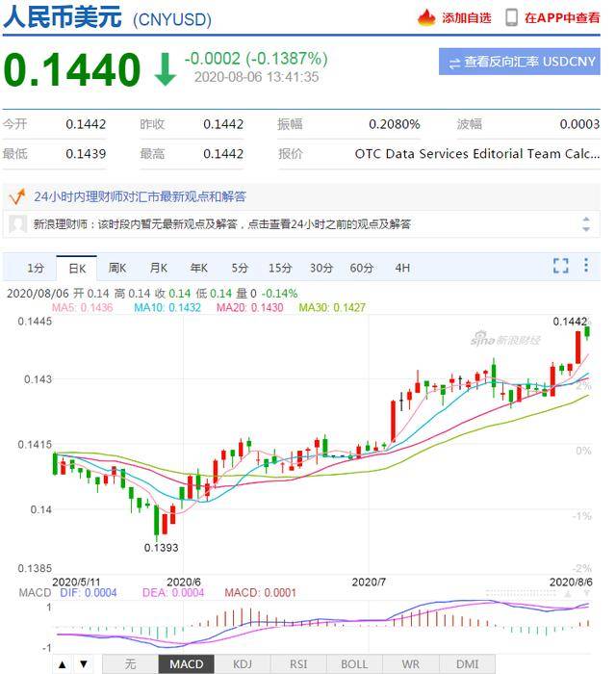Click the MA5: 0.1436 legend label
The image size is (616, 674).
pos(82,308)
